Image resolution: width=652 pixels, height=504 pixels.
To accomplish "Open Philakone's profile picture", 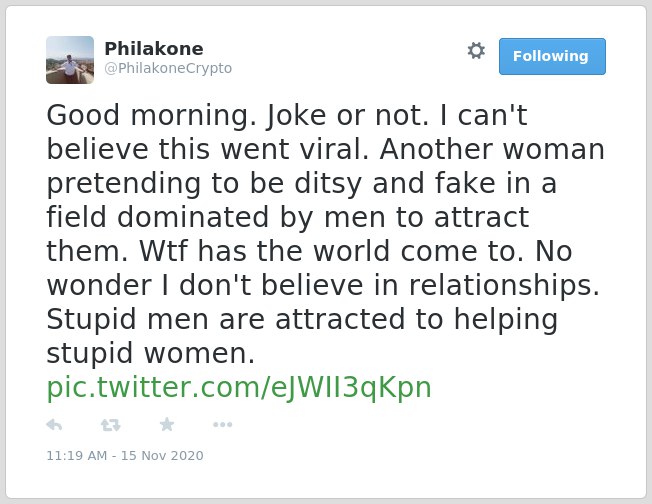I will coord(70,60).
